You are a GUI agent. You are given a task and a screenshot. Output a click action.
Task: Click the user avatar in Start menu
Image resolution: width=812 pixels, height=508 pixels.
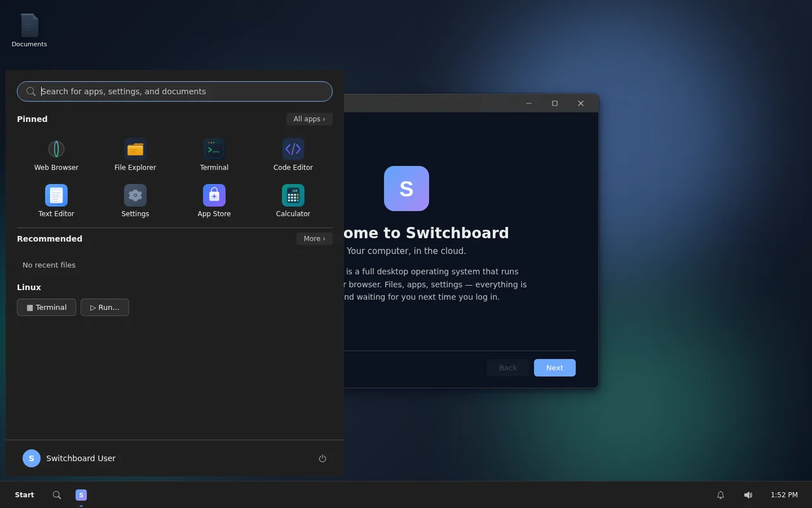pos(32,458)
